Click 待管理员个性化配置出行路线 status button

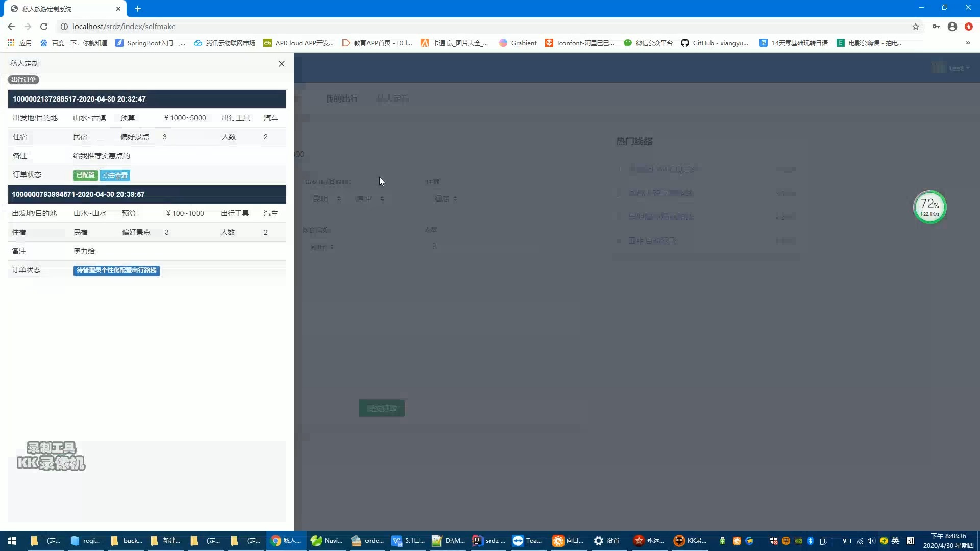116,270
